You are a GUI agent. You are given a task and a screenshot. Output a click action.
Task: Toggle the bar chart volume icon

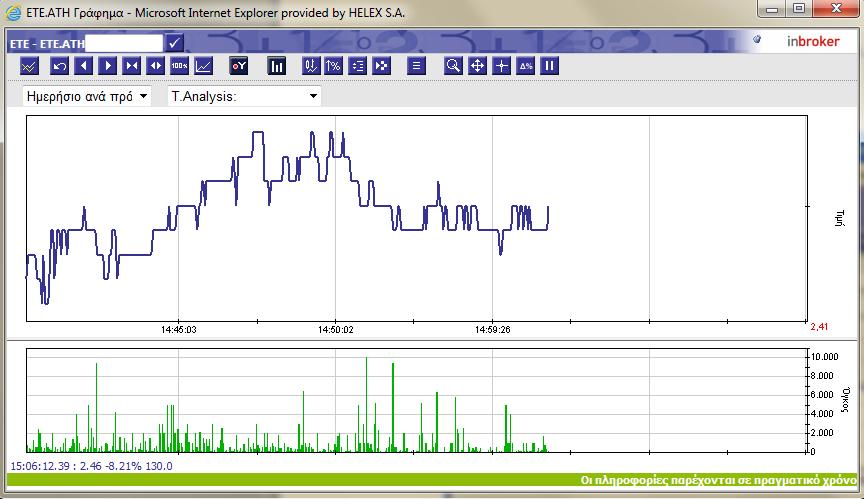coord(277,66)
